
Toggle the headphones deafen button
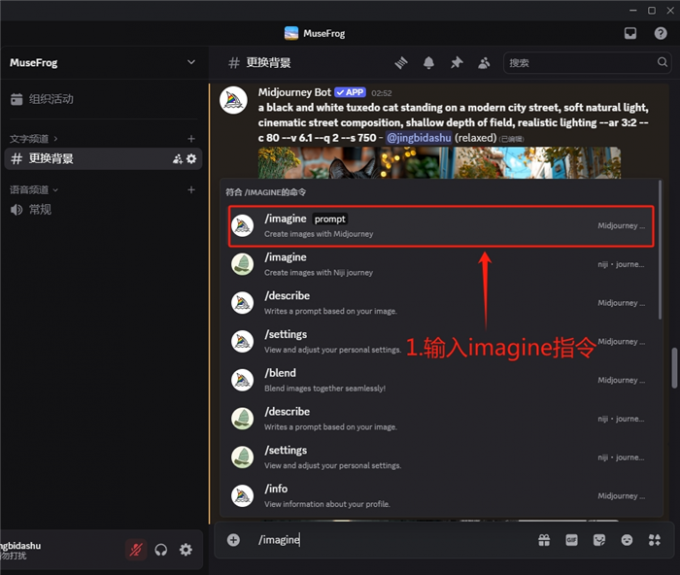[x=161, y=550]
